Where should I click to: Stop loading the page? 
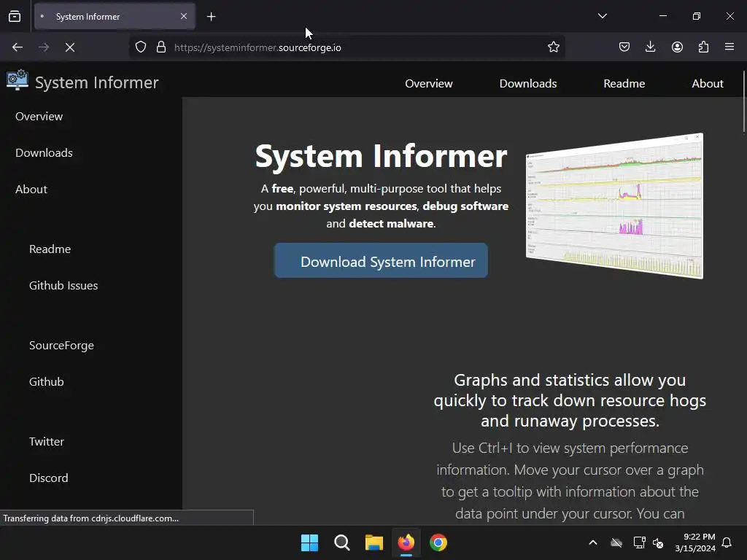(x=70, y=47)
